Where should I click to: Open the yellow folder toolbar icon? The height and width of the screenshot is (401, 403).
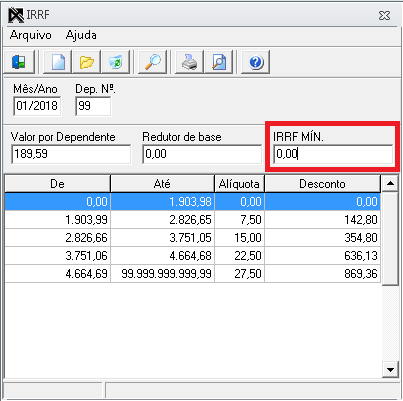86,62
